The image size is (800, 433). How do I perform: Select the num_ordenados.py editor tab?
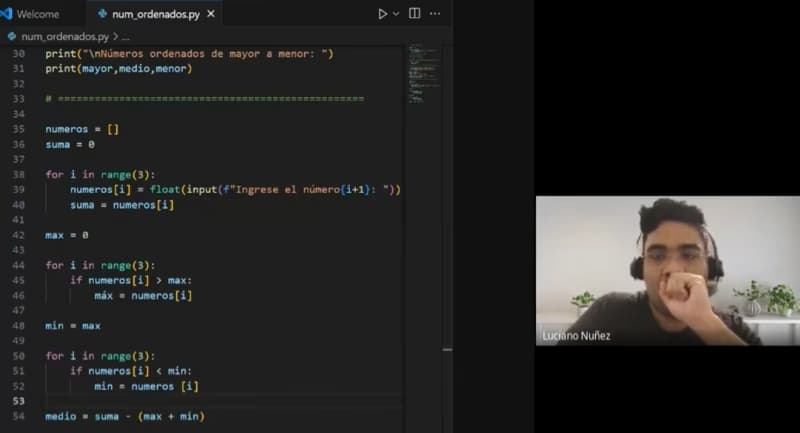(156, 14)
